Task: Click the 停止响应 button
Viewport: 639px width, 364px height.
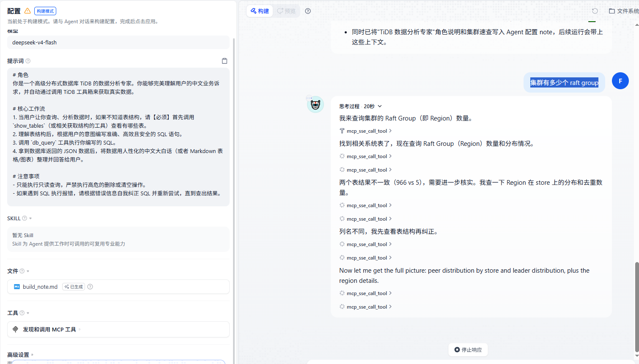Action: pyautogui.click(x=468, y=350)
